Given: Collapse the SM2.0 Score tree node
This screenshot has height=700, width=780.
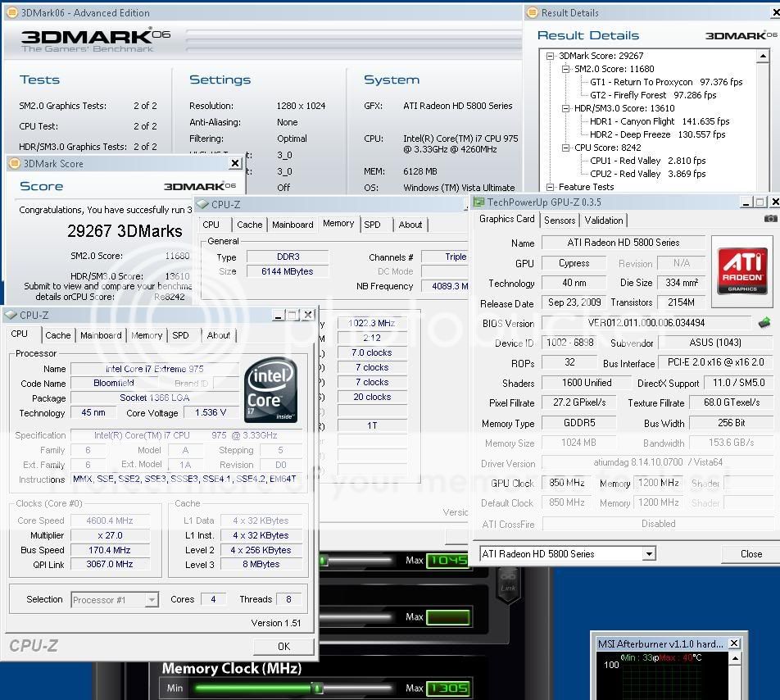Looking at the screenshot, I should [x=566, y=69].
